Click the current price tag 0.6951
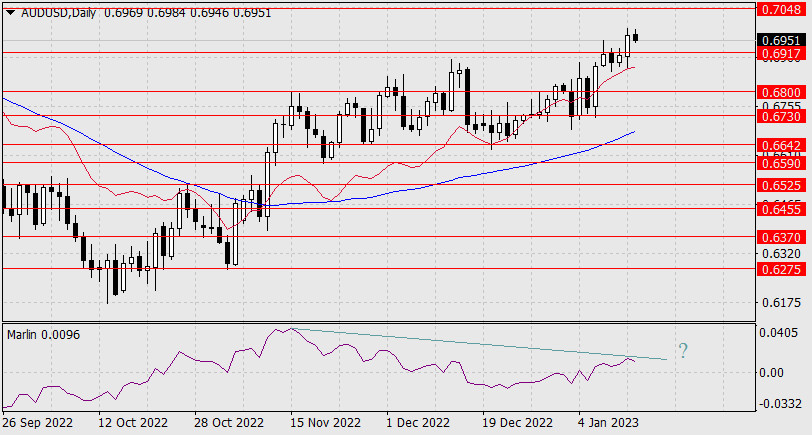 [779, 38]
